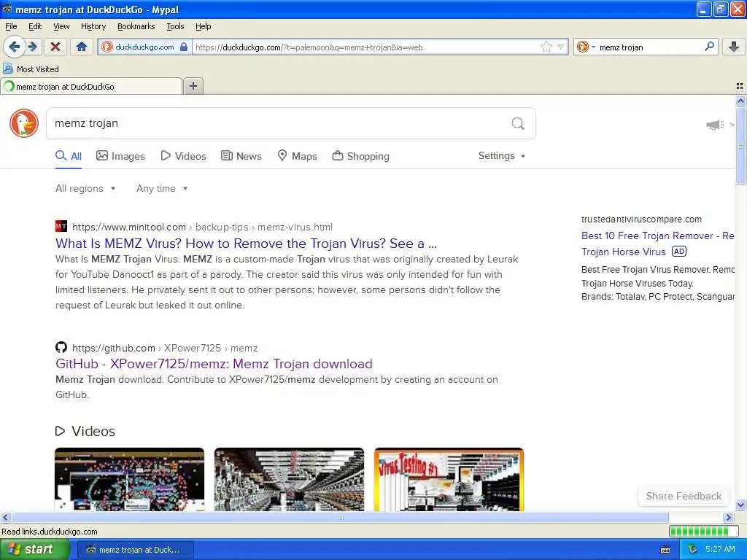This screenshot has width=747, height=560.
Task: Click the green page loading progress bar
Action: coord(704,531)
